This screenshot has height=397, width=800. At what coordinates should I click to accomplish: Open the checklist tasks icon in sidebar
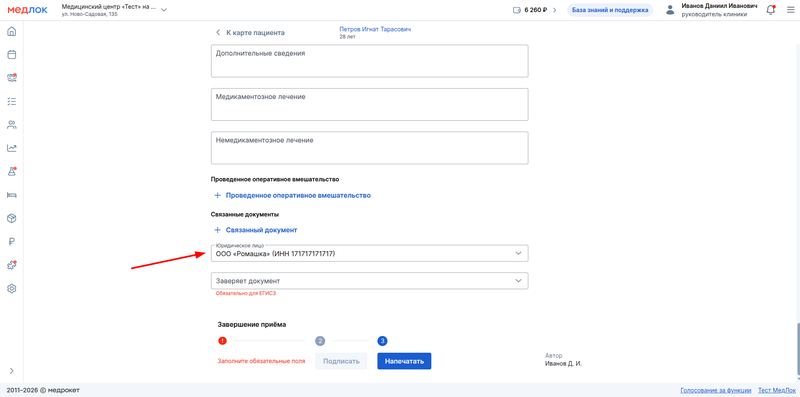point(11,101)
